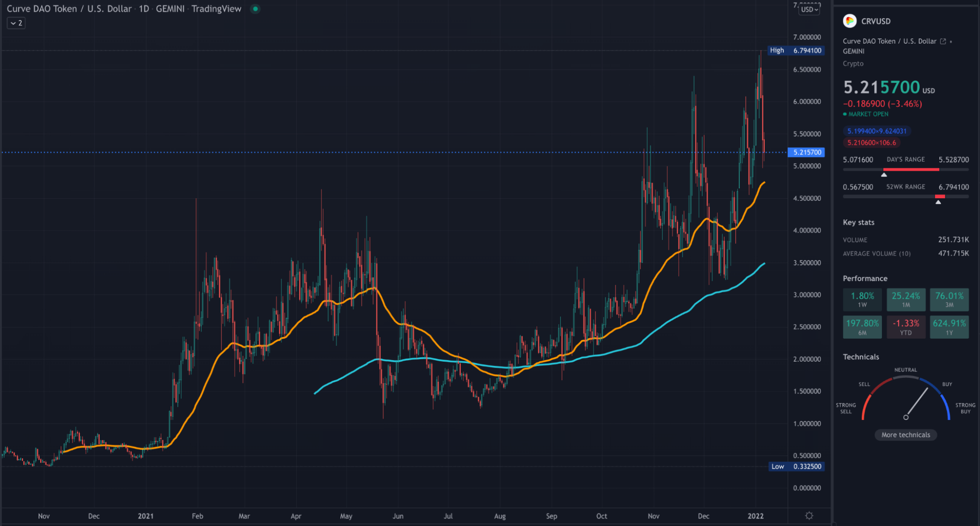Screen dimensions: 980x526
Task: Click the High 6.794100 price label
Action: coord(796,50)
